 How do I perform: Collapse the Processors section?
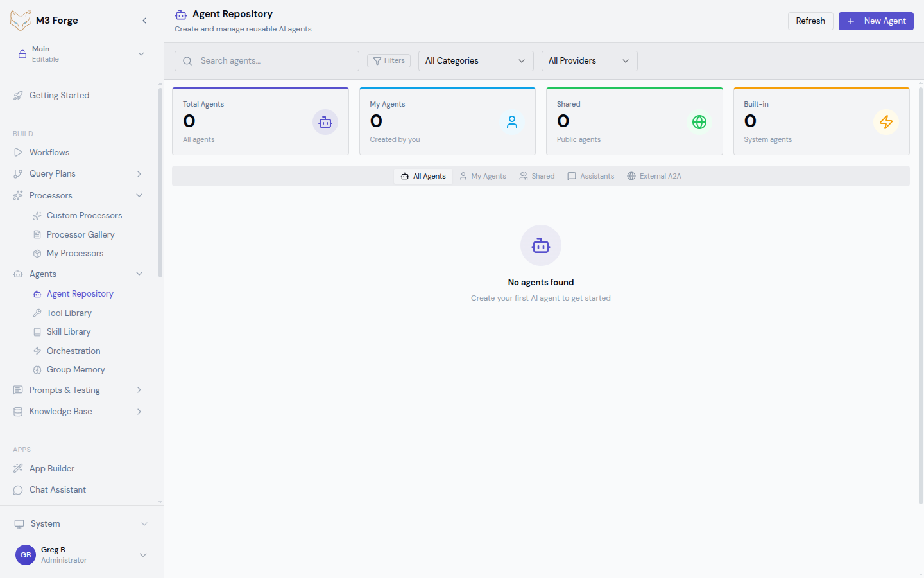click(139, 195)
